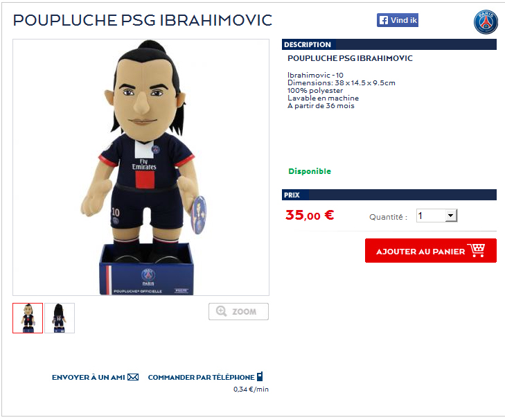
Task: Click the shopping cart icon on red button
Action: point(476,250)
